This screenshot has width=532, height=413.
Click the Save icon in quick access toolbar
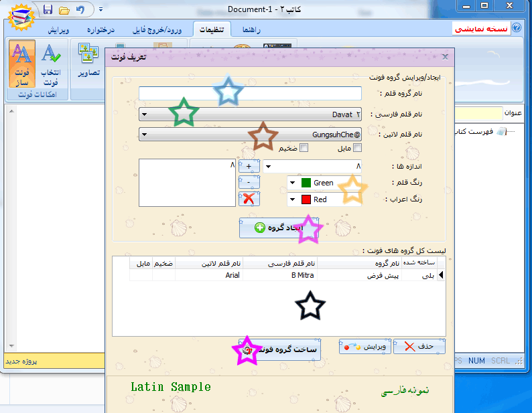[48, 9]
